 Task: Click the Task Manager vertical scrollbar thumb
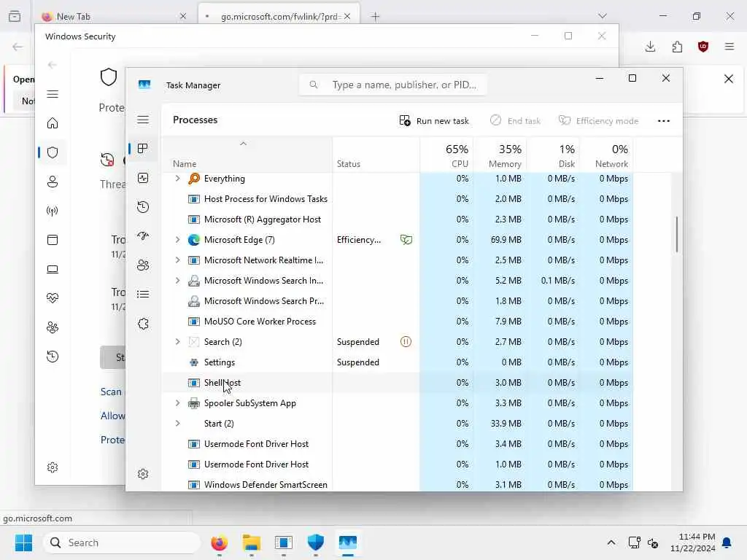tap(676, 234)
